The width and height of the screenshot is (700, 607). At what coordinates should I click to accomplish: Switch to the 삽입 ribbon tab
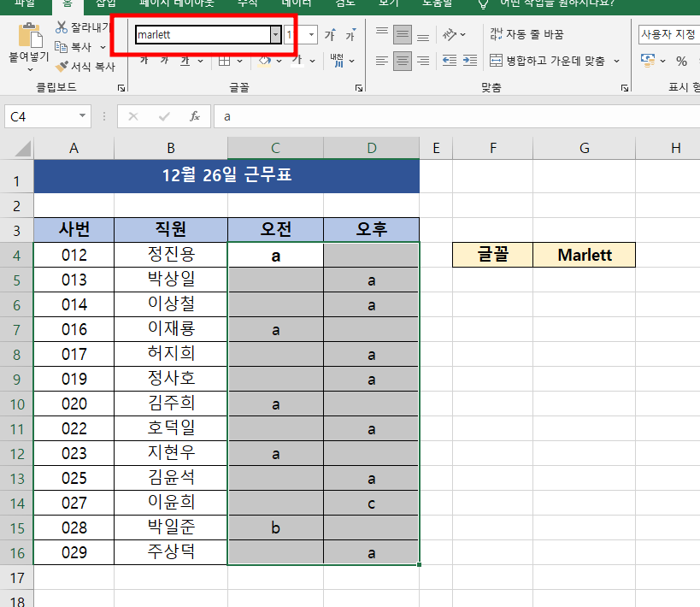106,3
